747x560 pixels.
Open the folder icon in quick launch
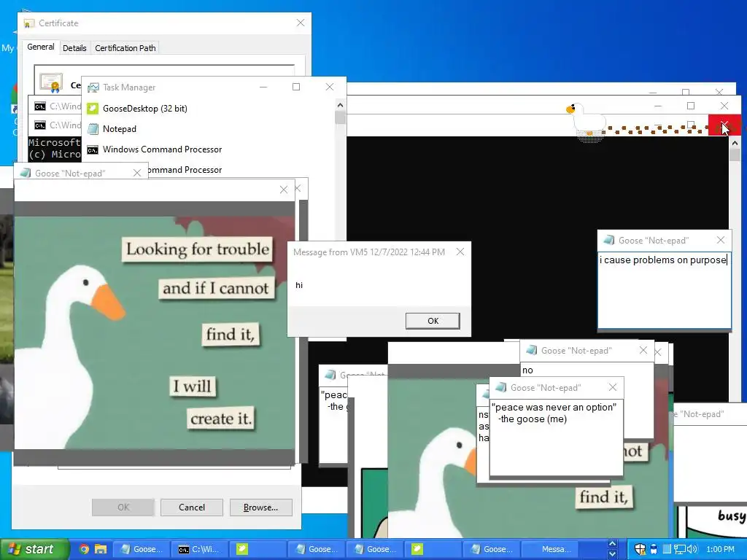pos(101,549)
